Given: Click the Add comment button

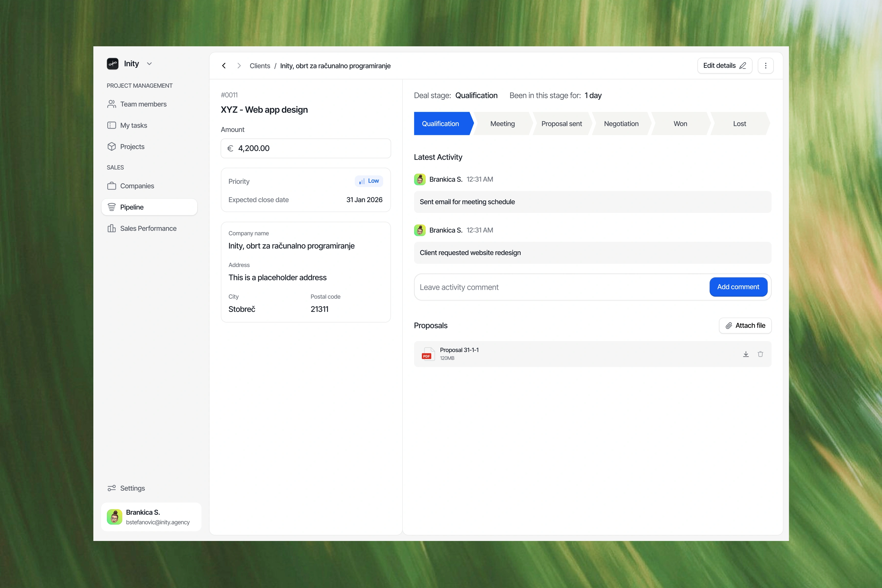Looking at the screenshot, I should (738, 287).
